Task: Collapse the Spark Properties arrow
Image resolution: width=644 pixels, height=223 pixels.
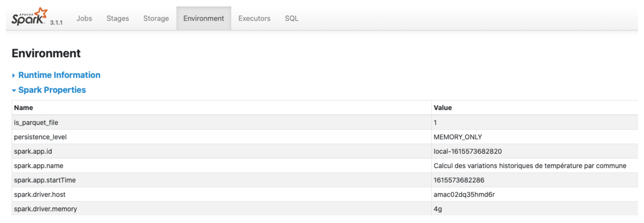Action: coord(14,90)
